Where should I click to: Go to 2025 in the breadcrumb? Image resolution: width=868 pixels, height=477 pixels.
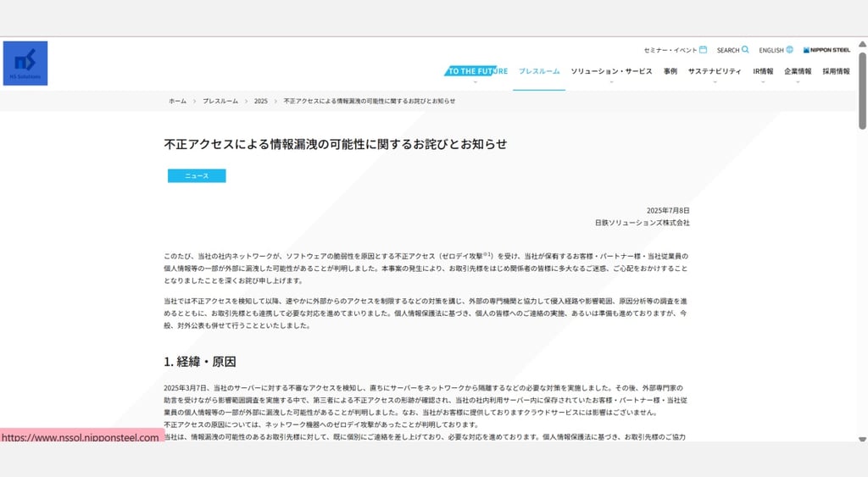tap(261, 102)
